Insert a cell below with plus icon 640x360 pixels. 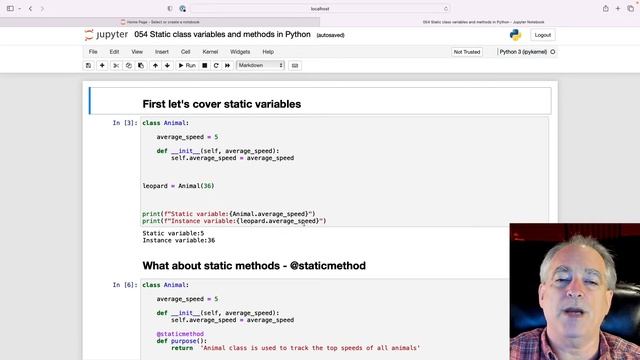pos(102,65)
